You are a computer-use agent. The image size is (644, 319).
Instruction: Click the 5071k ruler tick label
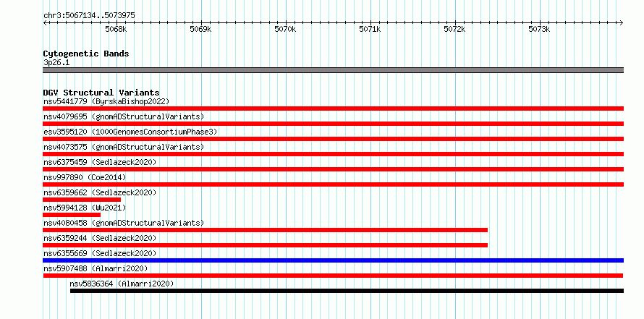tap(370, 30)
